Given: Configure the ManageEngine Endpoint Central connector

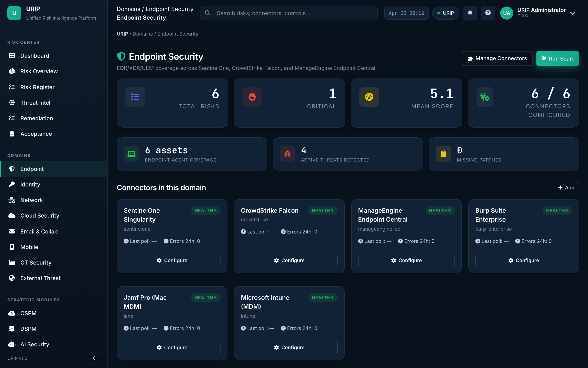Looking at the screenshot, I should 406,260.
